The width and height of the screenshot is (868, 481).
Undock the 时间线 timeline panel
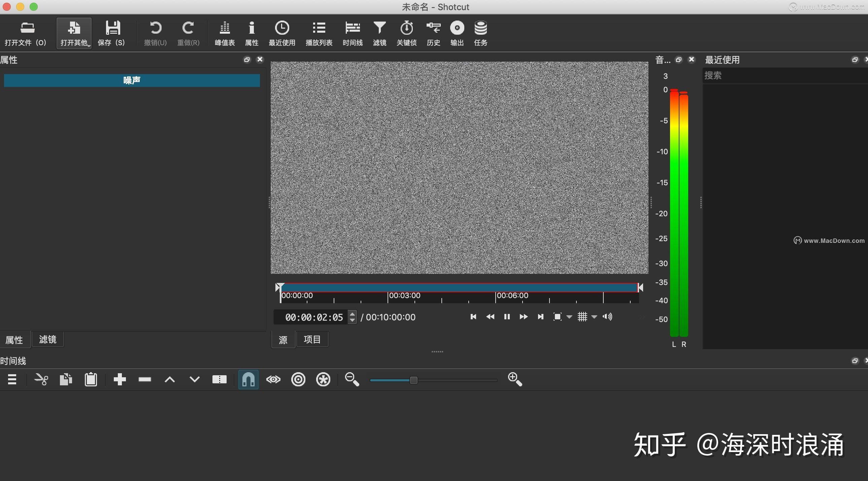point(855,361)
